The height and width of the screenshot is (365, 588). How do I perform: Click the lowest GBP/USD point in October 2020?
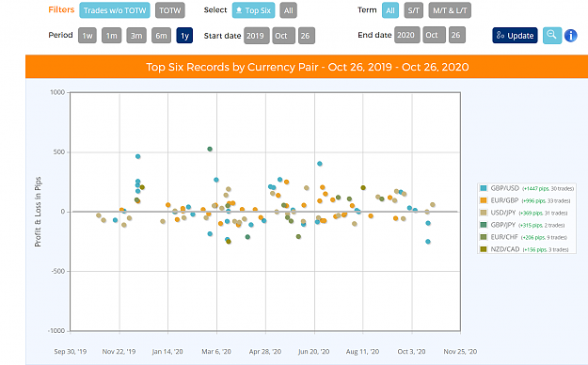428,242
